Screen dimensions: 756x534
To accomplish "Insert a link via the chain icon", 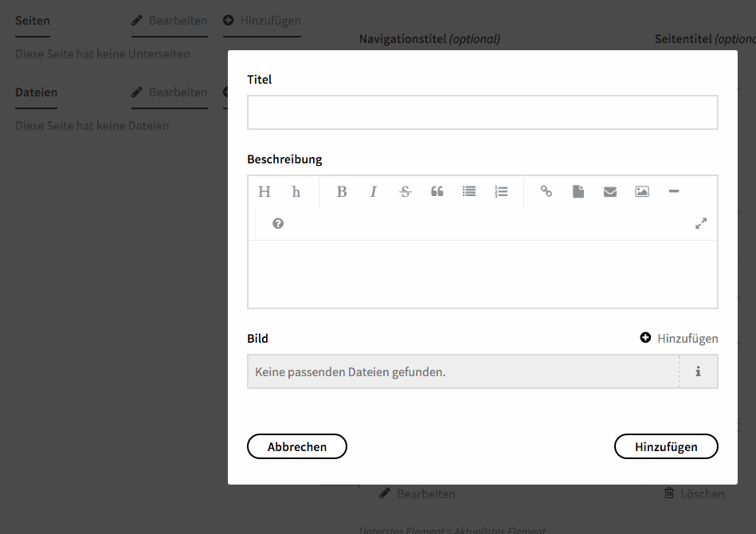I will point(546,191).
